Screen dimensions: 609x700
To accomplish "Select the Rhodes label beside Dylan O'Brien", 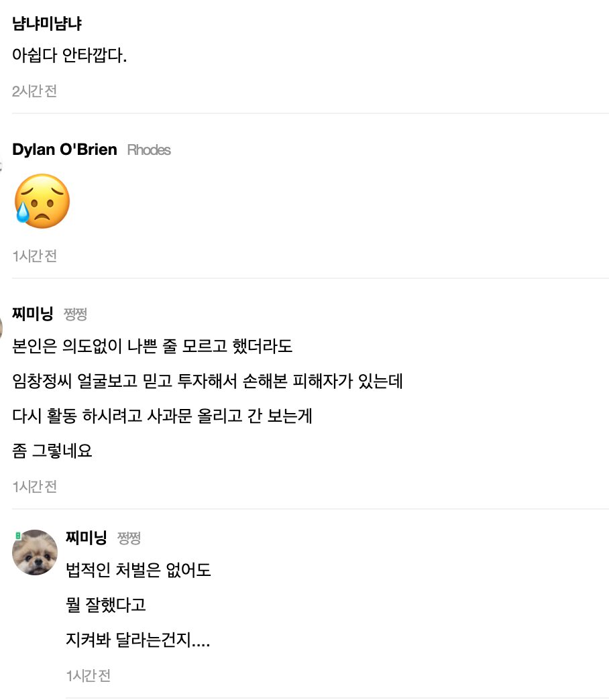I will tap(149, 150).
